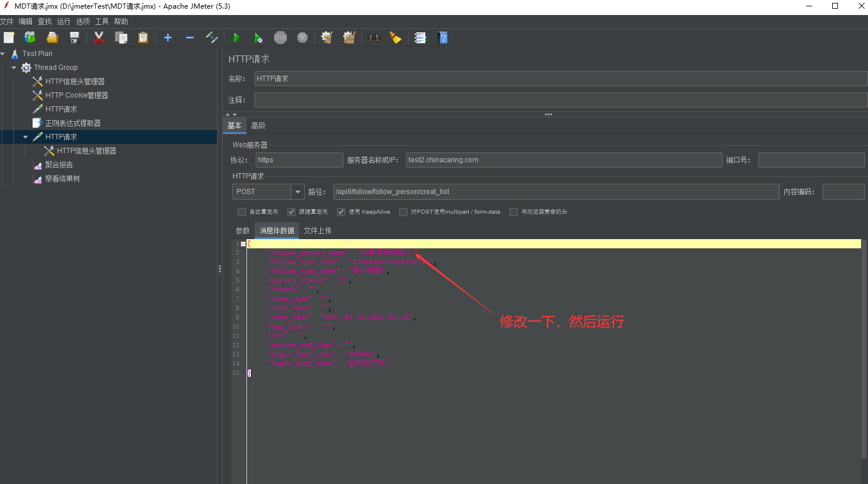
Task: Click the login_dept_code line in body
Action: (324, 354)
